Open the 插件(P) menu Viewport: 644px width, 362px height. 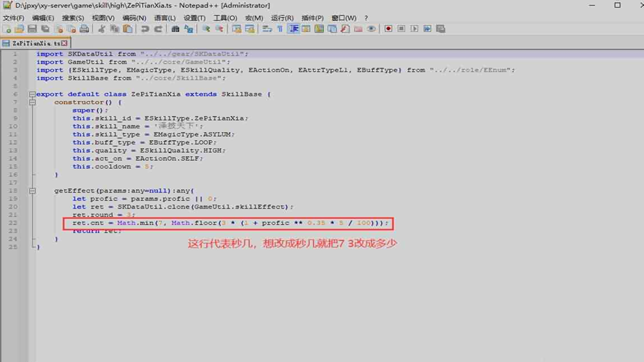[x=313, y=17]
